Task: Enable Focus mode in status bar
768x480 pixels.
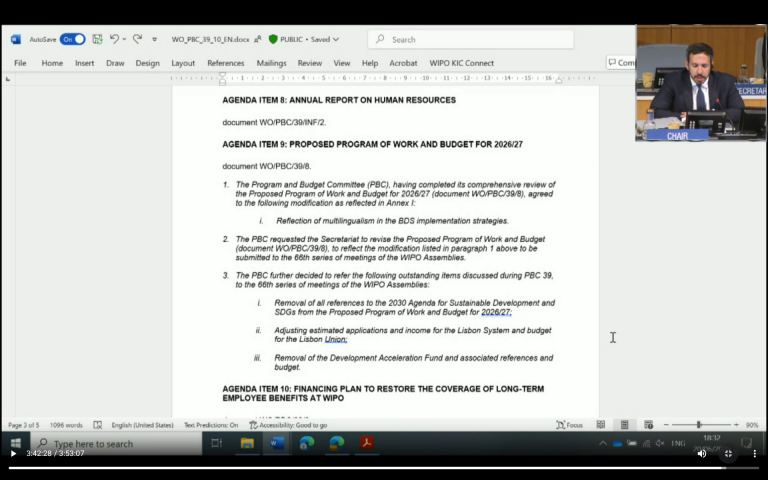Action: [569, 425]
